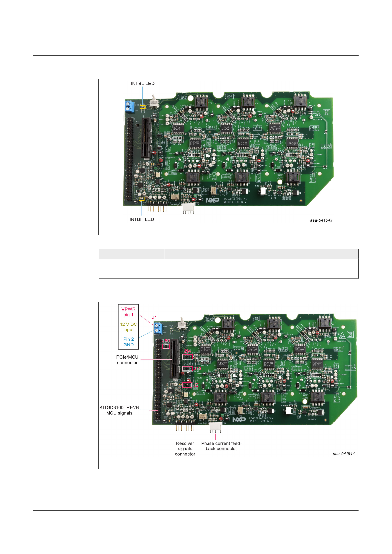Click the "Pin 2 GND" label
This screenshot has width=392, height=554.
tap(128, 342)
